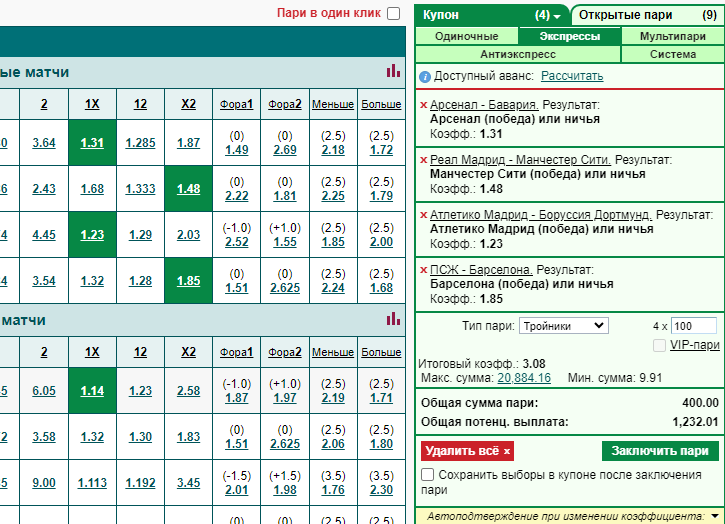
Task: Click Удалить всё button
Action: (x=467, y=451)
